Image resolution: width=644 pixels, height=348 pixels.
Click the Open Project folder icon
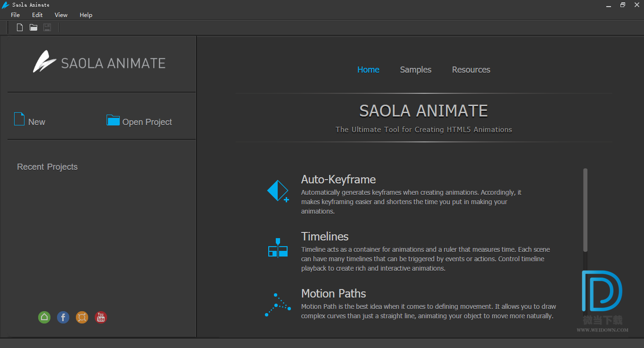(113, 120)
